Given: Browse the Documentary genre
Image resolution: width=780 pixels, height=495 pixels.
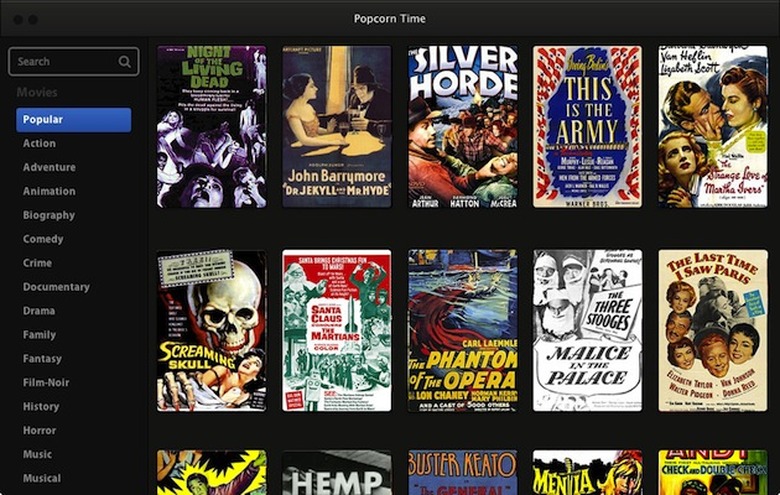Looking at the screenshot, I should 56,287.
